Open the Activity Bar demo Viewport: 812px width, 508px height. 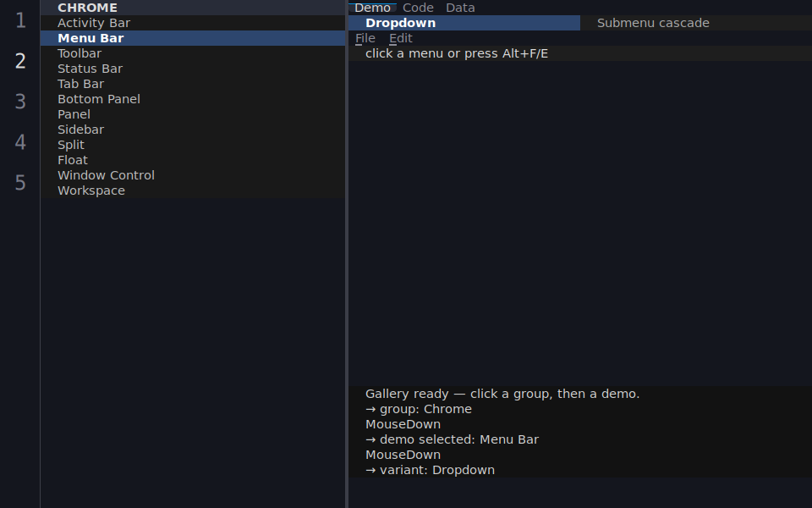193,23
